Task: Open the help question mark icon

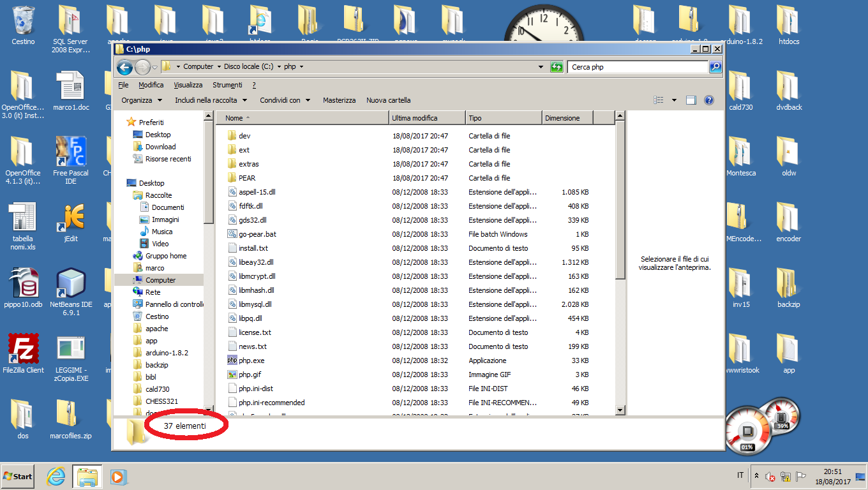Action: (708, 100)
